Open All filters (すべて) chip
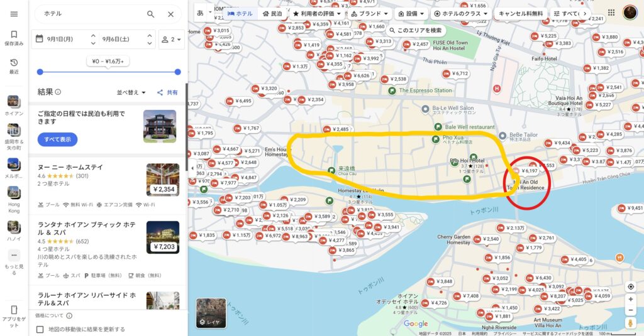644x336 pixels. click(x=566, y=14)
